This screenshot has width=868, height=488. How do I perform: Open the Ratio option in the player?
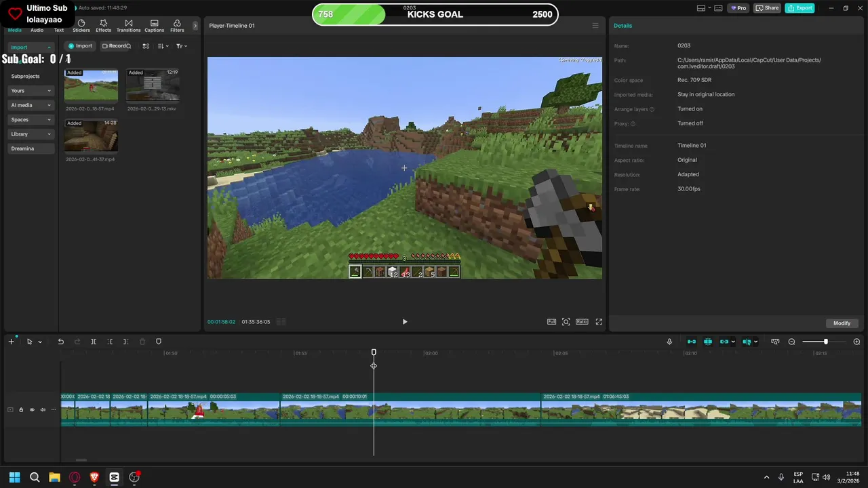coord(582,322)
